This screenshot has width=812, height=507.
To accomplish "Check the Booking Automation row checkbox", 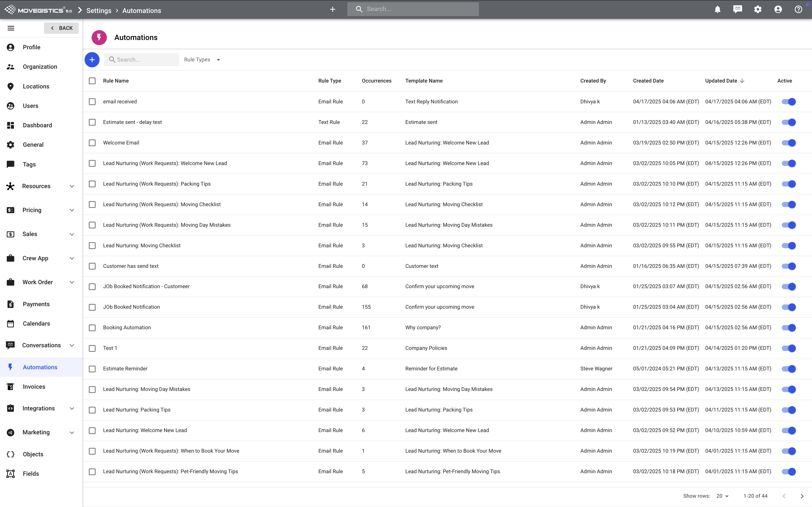I will (x=92, y=328).
